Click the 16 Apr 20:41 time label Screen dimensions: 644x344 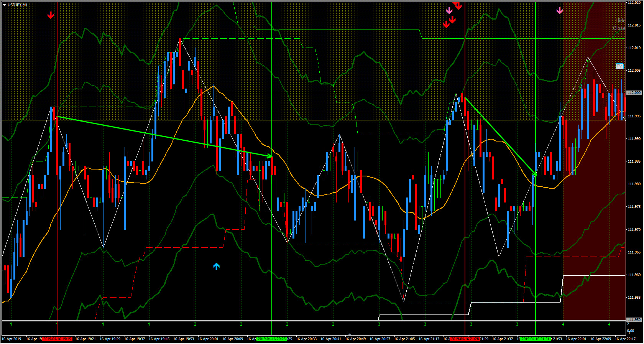pos(332,339)
